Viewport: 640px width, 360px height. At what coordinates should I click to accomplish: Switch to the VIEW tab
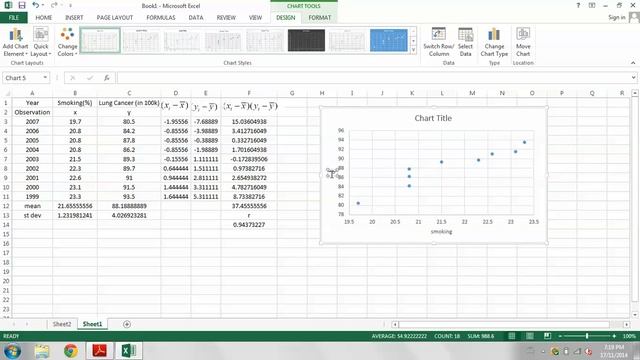point(256,18)
